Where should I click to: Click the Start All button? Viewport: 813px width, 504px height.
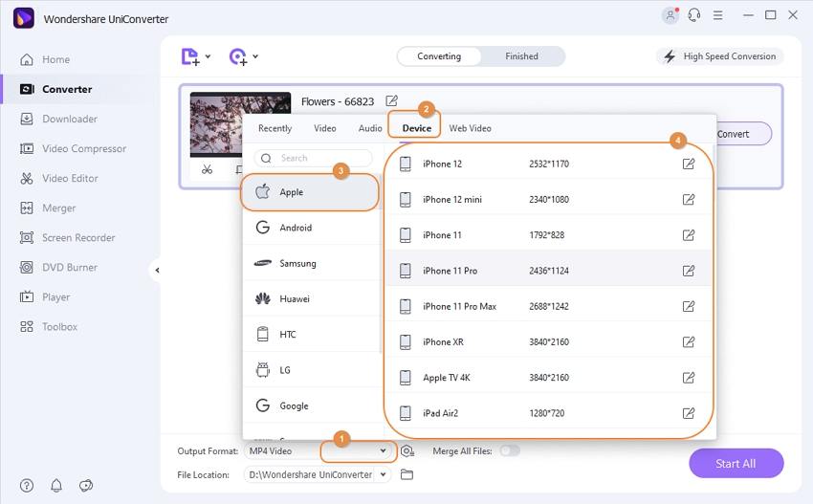click(x=736, y=464)
